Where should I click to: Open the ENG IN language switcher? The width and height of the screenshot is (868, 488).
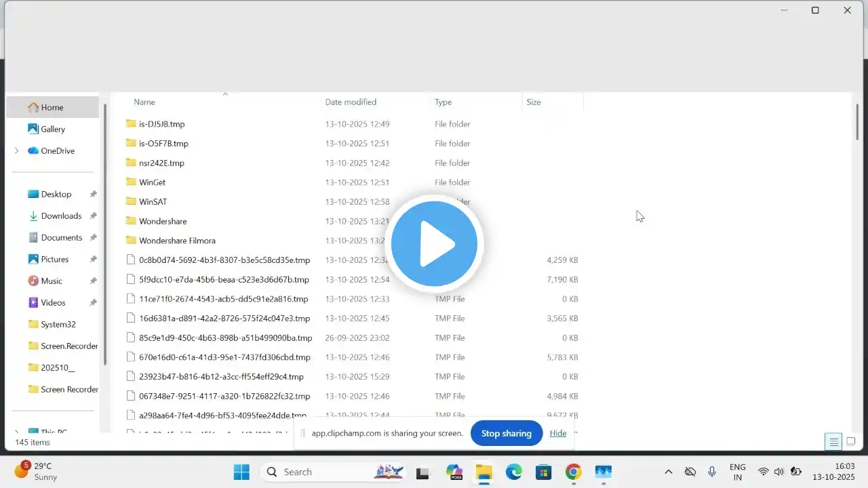point(737,472)
